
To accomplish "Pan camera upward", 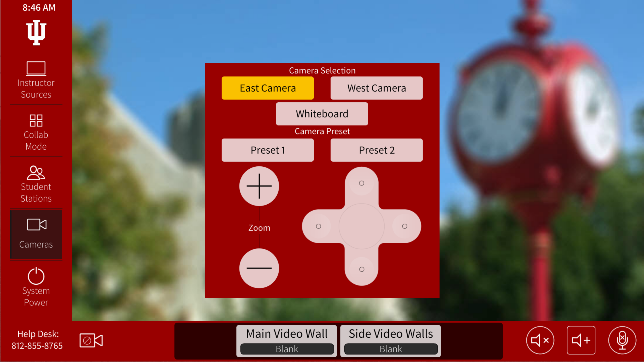I will click(361, 183).
